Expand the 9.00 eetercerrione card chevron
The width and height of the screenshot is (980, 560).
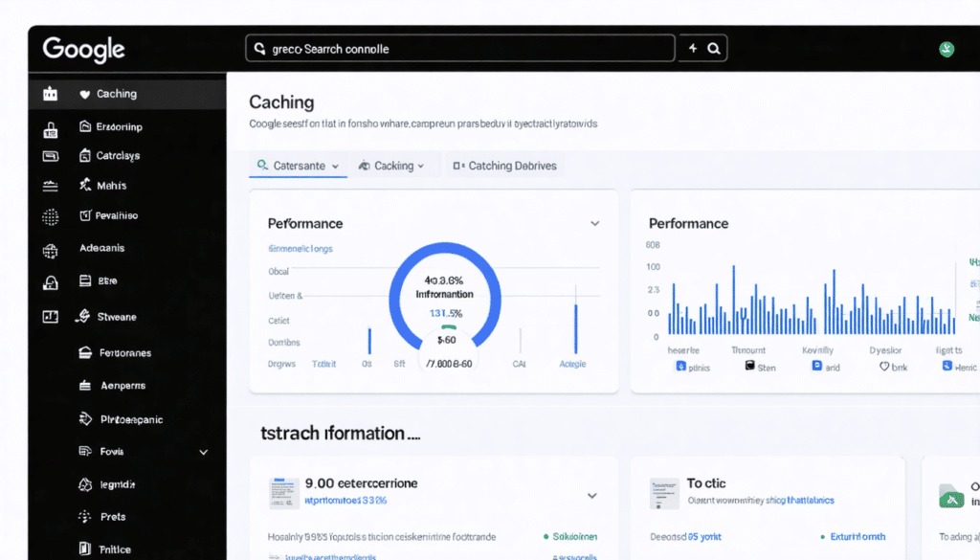pos(591,496)
